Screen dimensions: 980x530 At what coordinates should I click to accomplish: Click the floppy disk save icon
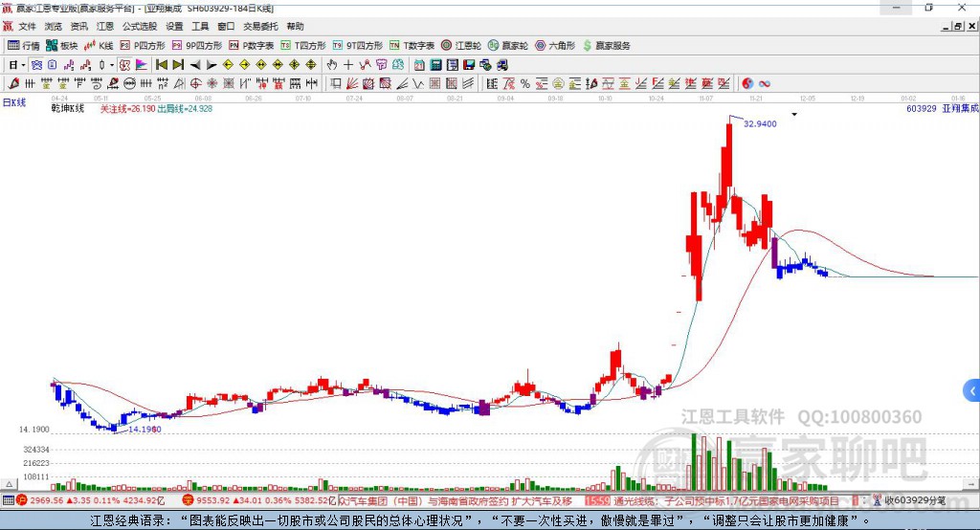(469, 65)
